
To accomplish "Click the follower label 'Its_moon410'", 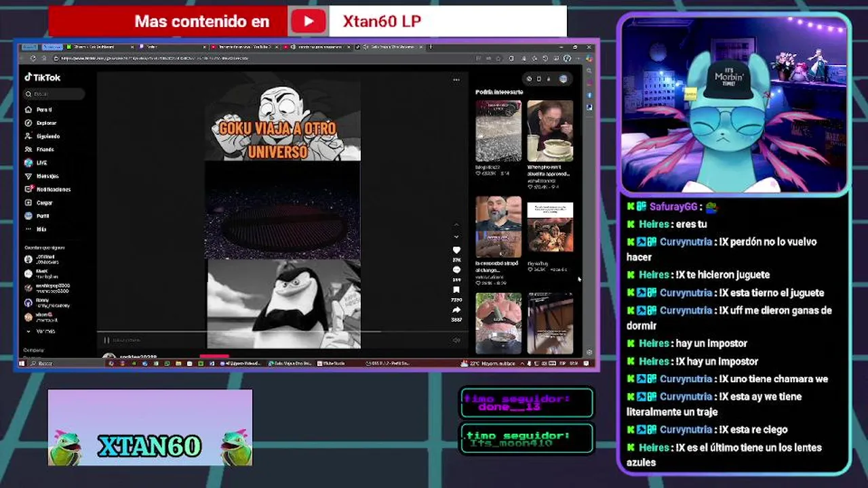I will pyautogui.click(x=511, y=443).
